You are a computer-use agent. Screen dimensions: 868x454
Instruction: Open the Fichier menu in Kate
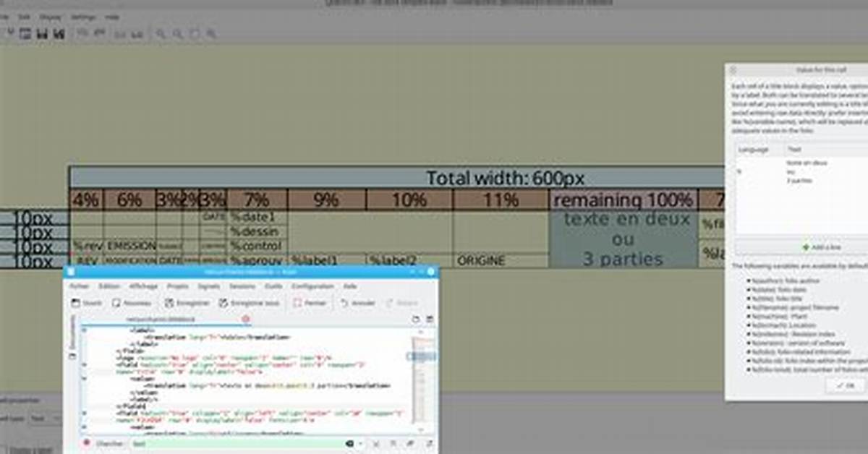pyautogui.click(x=79, y=286)
